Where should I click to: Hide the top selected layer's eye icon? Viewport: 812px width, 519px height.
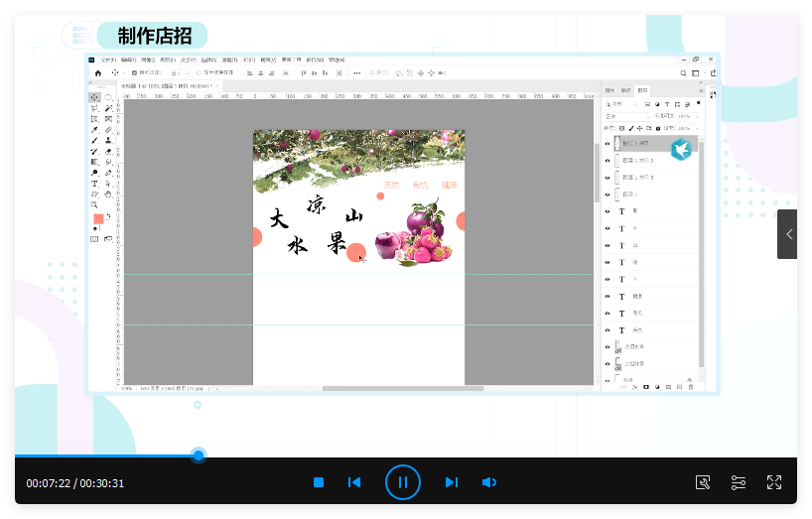608,144
